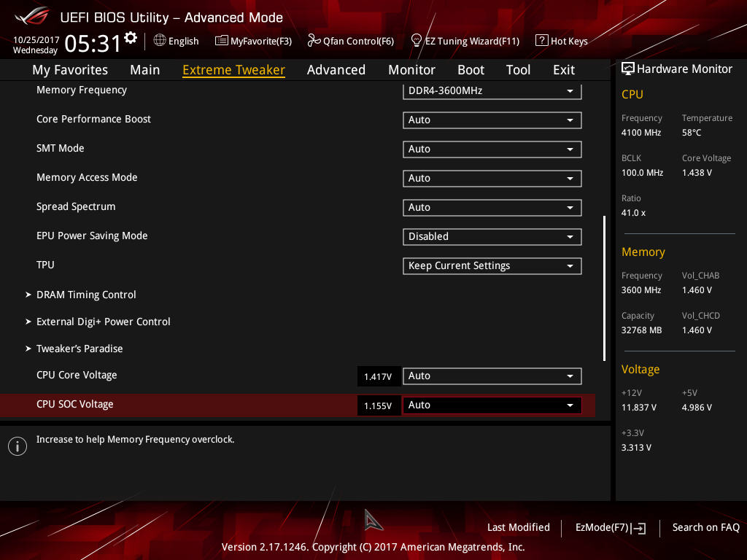747x560 pixels.
Task: Open the Monitor tab
Action: (x=411, y=70)
